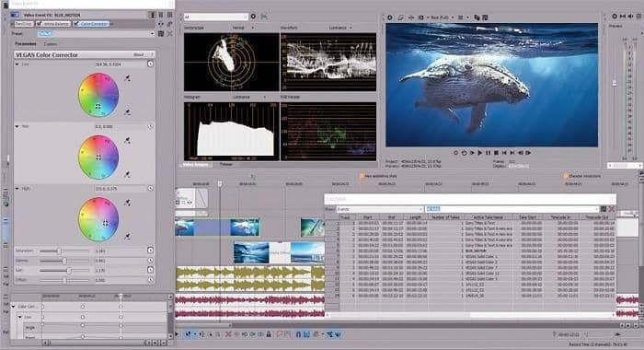Click the High color wheel

pyautogui.click(x=98, y=219)
